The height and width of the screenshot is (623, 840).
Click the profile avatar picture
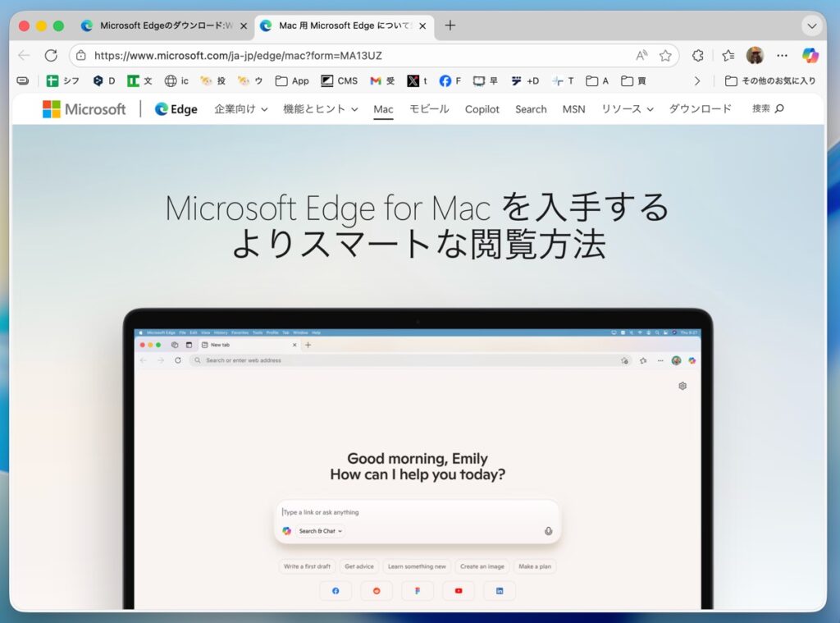[755, 56]
